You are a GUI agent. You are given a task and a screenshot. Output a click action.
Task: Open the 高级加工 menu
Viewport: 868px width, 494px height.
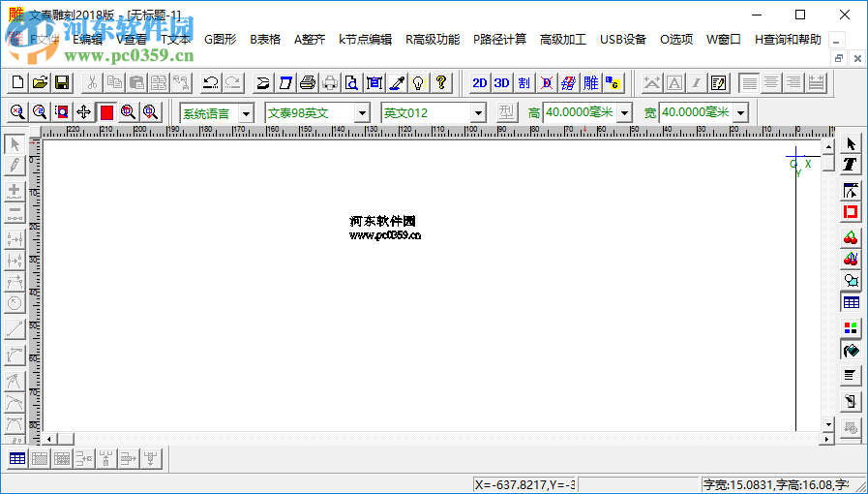563,40
